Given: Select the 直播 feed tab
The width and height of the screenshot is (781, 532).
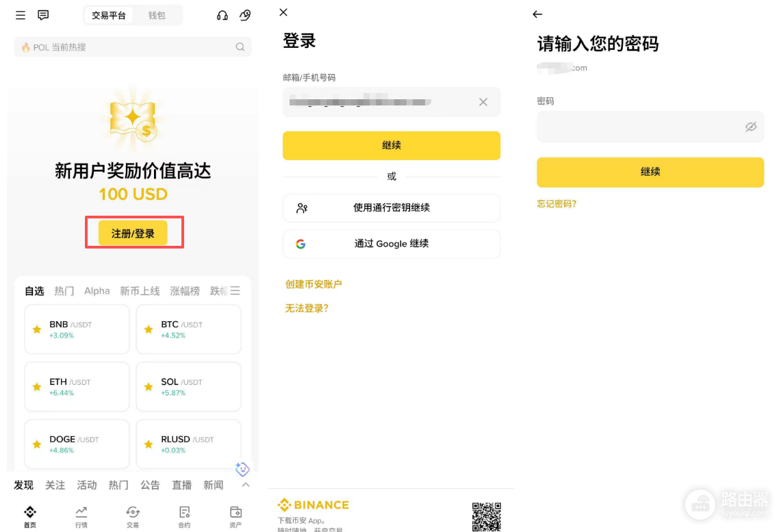Looking at the screenshot, I should point(182,485).
